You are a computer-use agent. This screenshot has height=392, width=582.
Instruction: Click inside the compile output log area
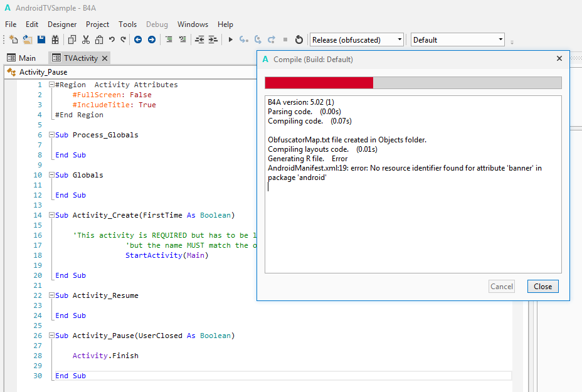click(413, 226)
